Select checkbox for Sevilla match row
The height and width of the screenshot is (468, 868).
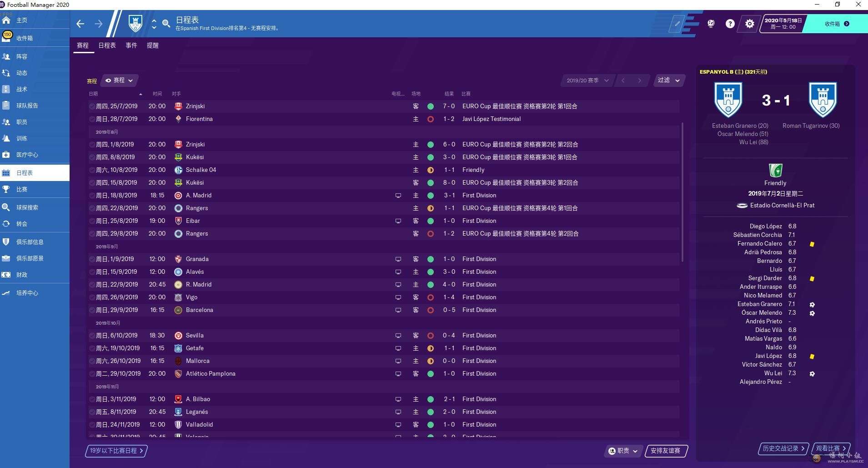tap(92, 336)
